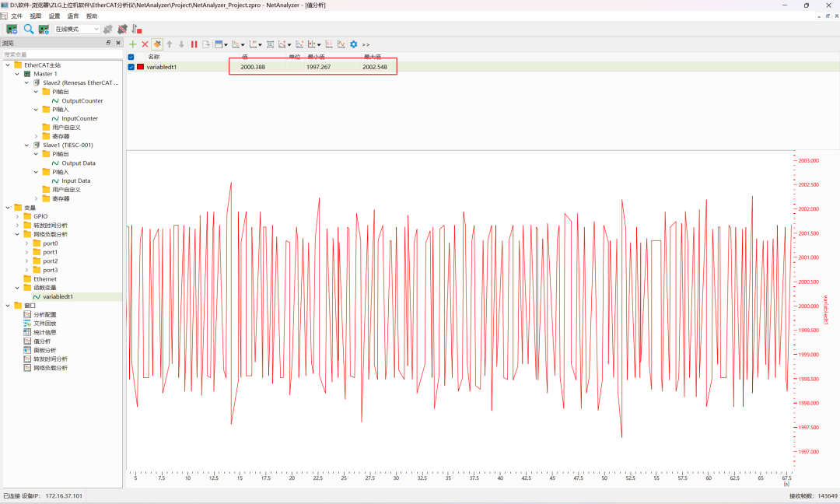840x504 pixels.
Task: Open chart settings blue gear icon
Action: pos(354,44)
